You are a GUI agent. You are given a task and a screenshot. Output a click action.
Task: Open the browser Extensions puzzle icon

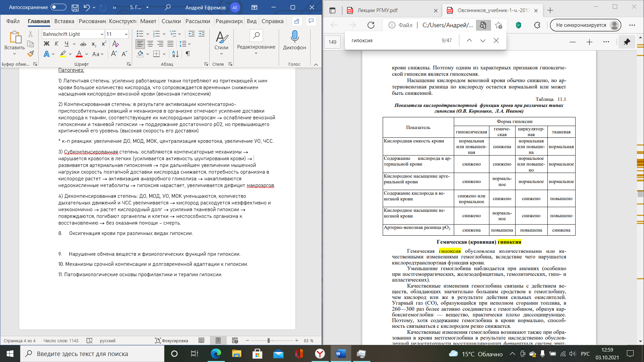click(x=537, y=25)
